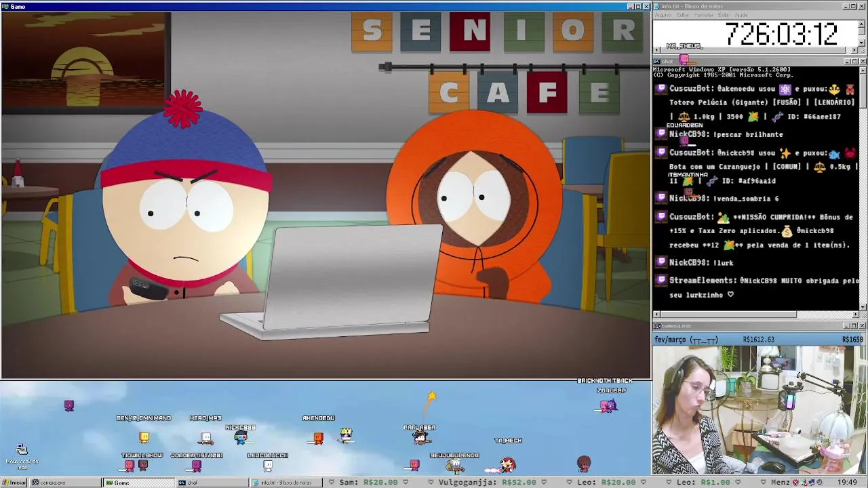Click the TA_MECH red Knuckles avatar
The height and width of the screenshot is (488, 868).
point(507,465)
